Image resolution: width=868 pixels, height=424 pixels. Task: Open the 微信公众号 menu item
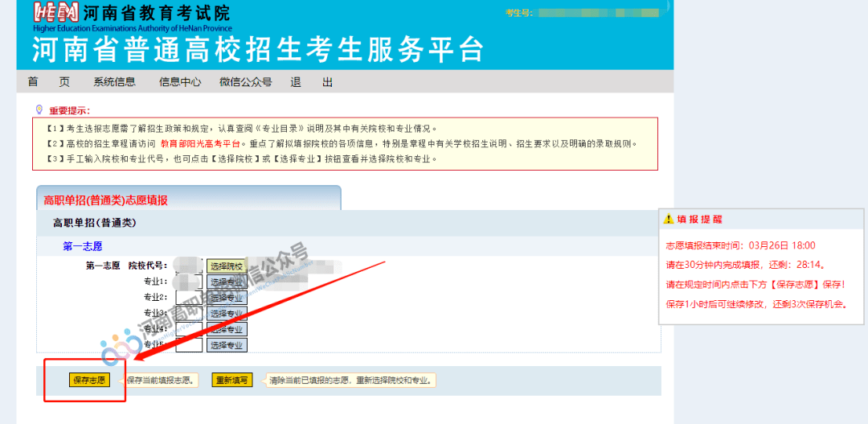click(x=245, y=82)
